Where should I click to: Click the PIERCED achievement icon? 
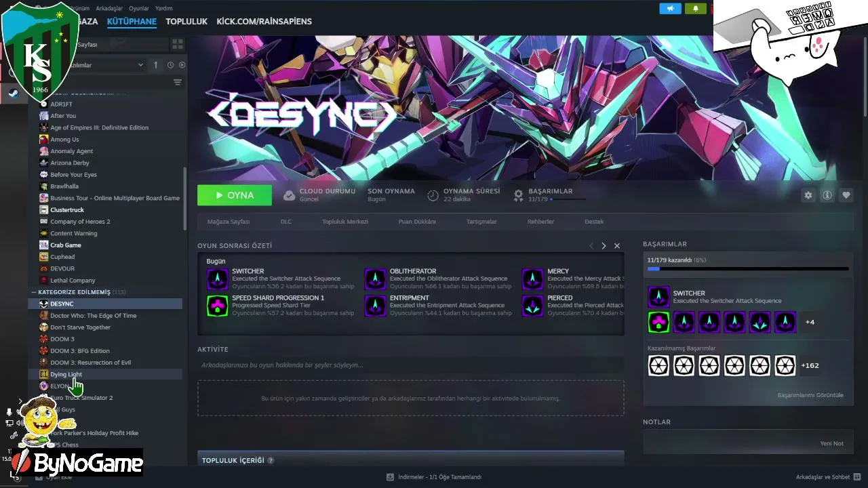(532, 306)
